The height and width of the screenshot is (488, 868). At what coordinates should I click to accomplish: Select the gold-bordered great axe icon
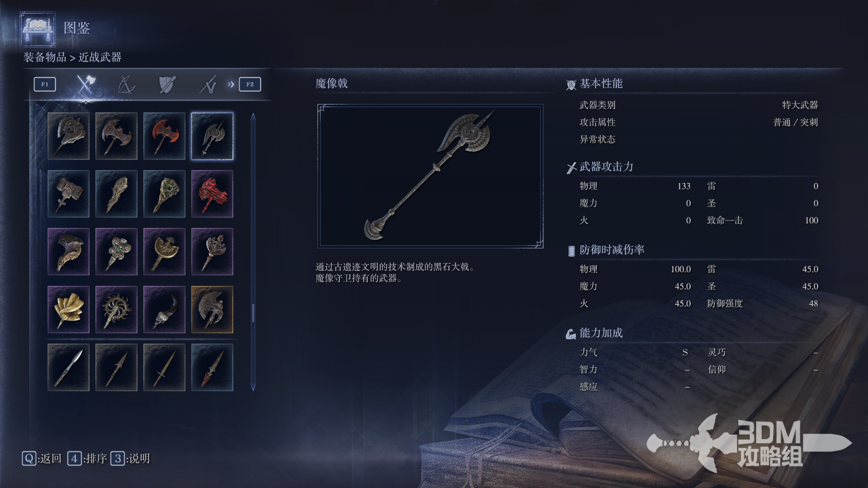click(x=212, y=310)
